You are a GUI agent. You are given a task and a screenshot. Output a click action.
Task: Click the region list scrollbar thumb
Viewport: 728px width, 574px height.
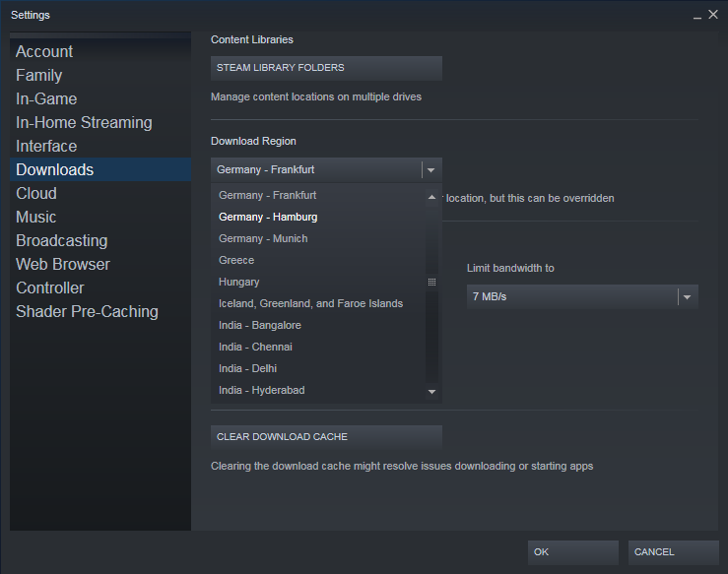point(431,282)
